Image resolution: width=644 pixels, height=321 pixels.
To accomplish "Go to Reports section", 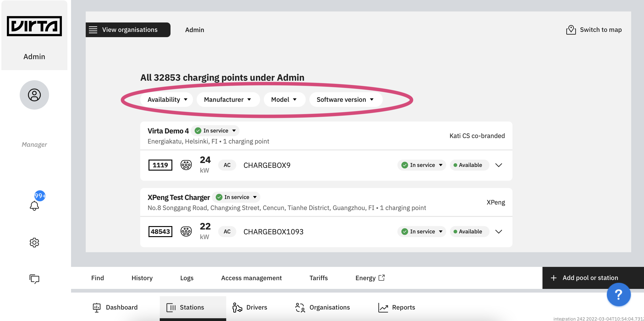I will tap(397, 307).
